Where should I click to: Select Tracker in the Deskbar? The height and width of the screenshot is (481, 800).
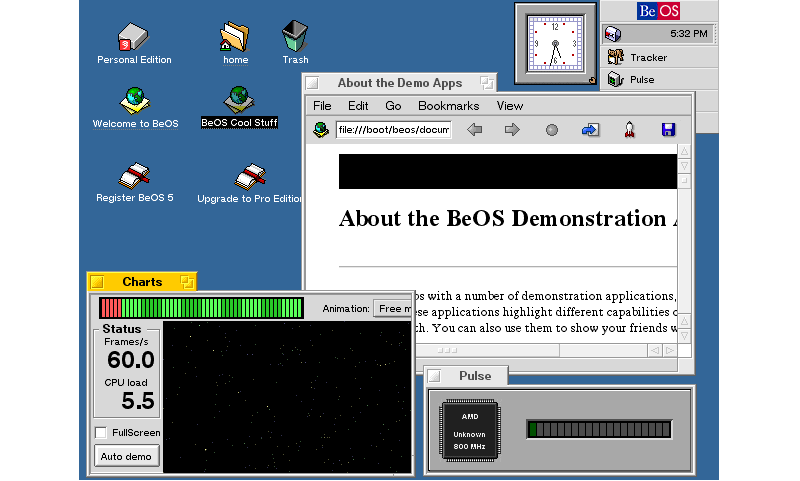point(659,58)
